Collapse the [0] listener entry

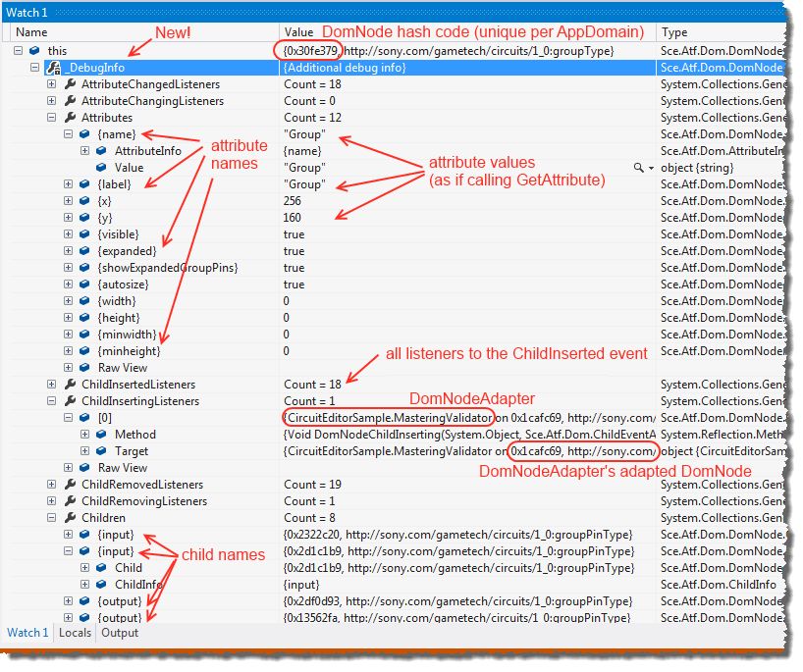(x=68, y=418)
